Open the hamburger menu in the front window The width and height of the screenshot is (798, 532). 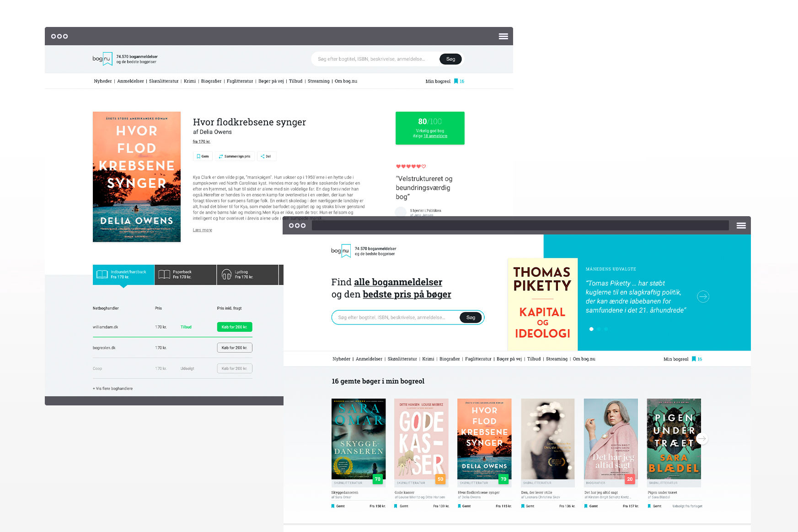[741, 225]
